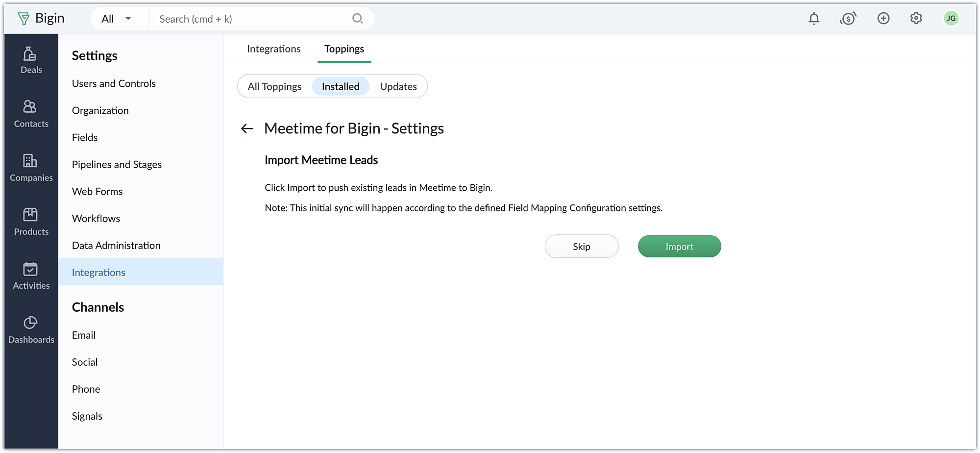Open Workflows settings
Viewport: 980px width, 453px height.
pyautogui.click(x=96, y=219)
